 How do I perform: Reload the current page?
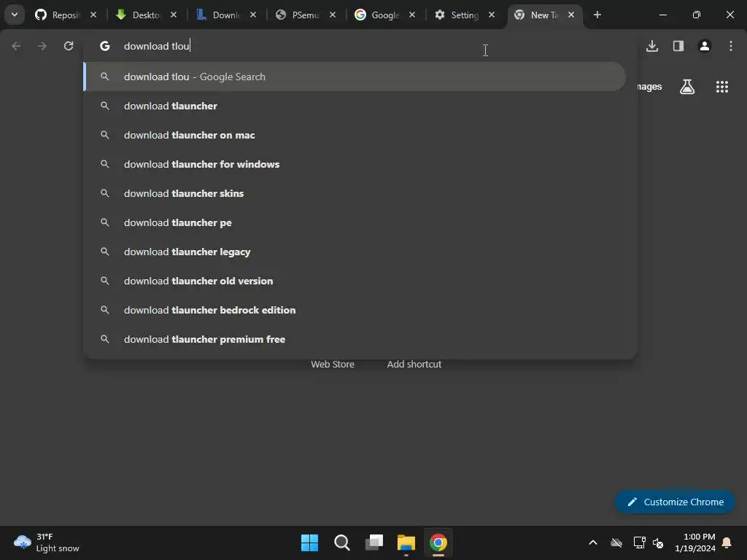69,46
